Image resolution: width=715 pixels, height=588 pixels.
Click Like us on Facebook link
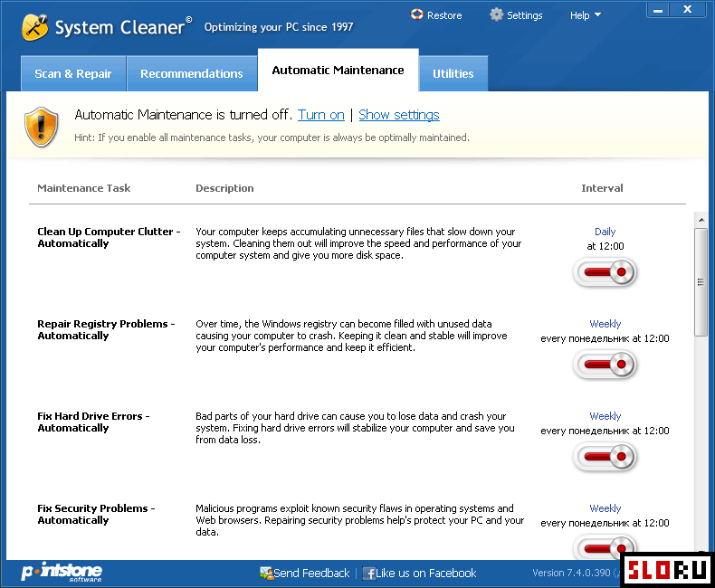426,573
